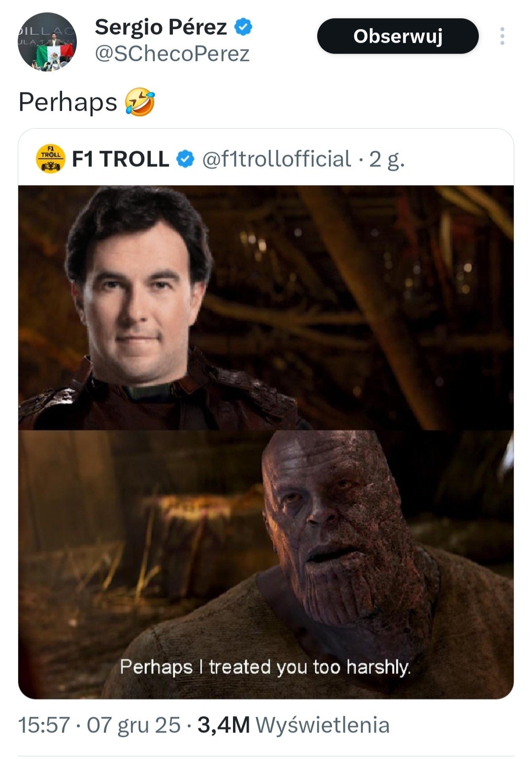Click the tweet text "Perhaps"
The height and width of the screenshot is (759, 532).
click(68, 102)
